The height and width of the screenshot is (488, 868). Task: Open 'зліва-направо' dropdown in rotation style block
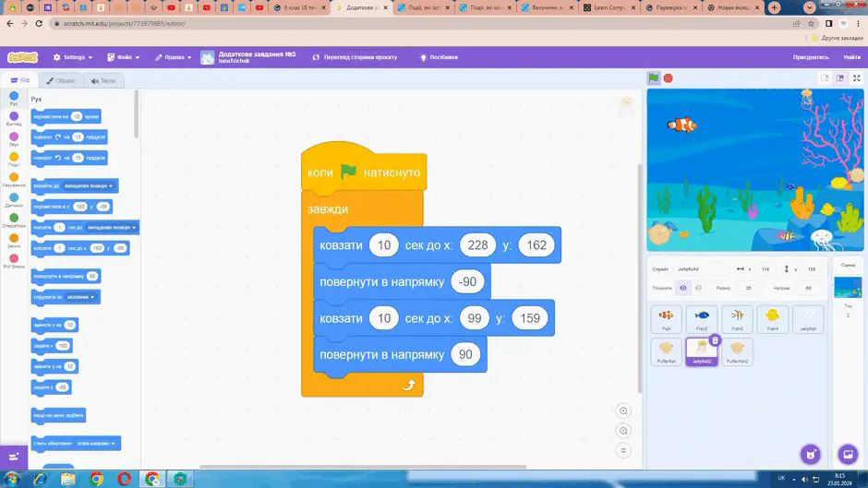pyautogui.click(x=96, y=443)
